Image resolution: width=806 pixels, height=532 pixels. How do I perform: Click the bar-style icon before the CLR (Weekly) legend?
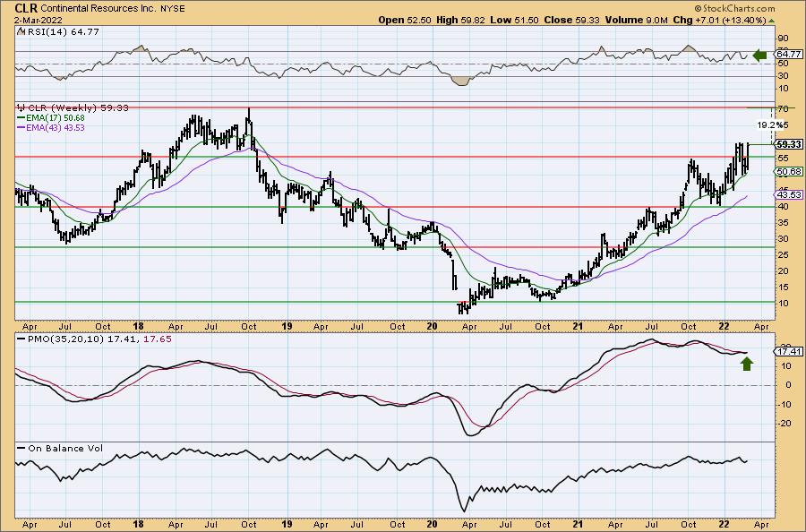pos(21,108)
